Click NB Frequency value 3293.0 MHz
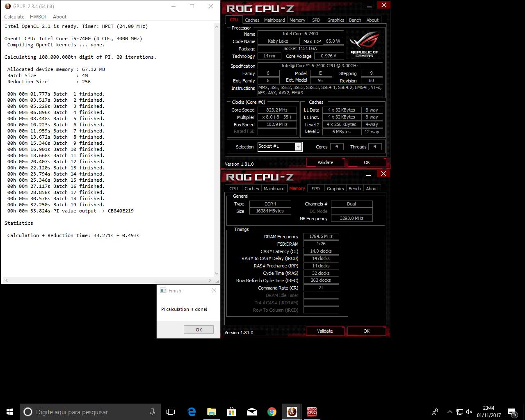525x420 pixels. (x=352, y=219)
